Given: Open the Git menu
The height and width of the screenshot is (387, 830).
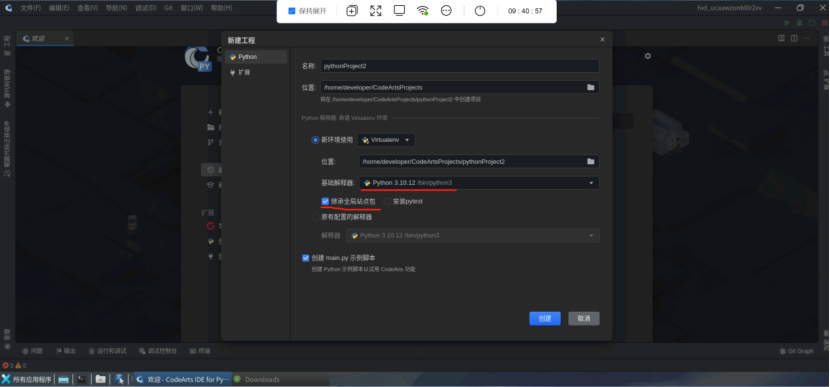Looking at the screenshot, I should point(168,8).
